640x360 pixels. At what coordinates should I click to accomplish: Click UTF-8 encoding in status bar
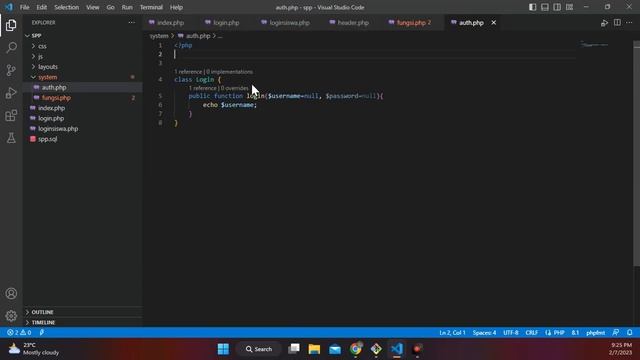pos(511,333)
